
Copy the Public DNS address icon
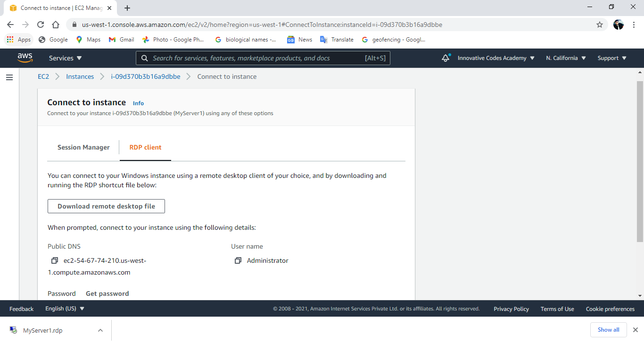[55, 260]
